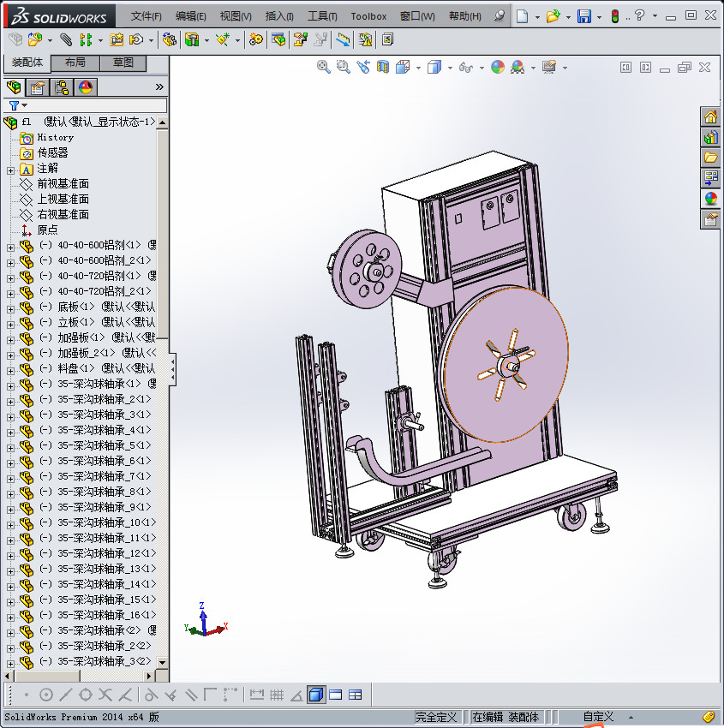Open the ConfigurationManager tab
724x728 pixels.
coord(62,87)
